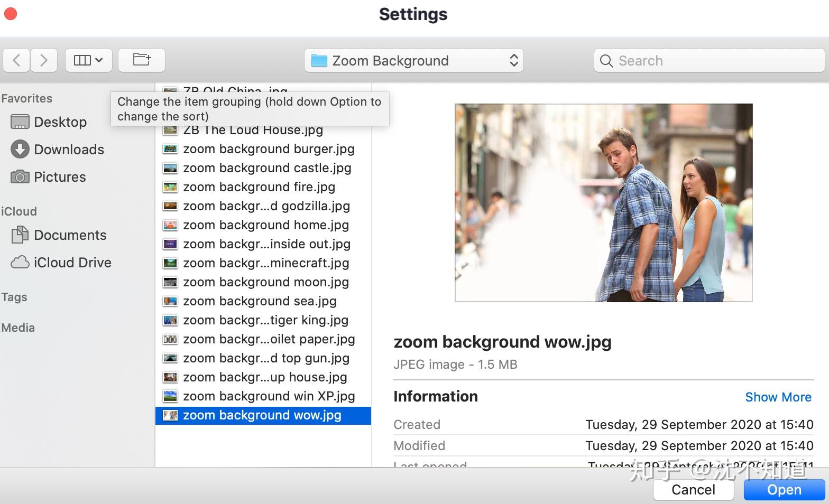Click the magnifier icon in Search
The height and width of the screenshot is (504, 829).
(606, 61)
